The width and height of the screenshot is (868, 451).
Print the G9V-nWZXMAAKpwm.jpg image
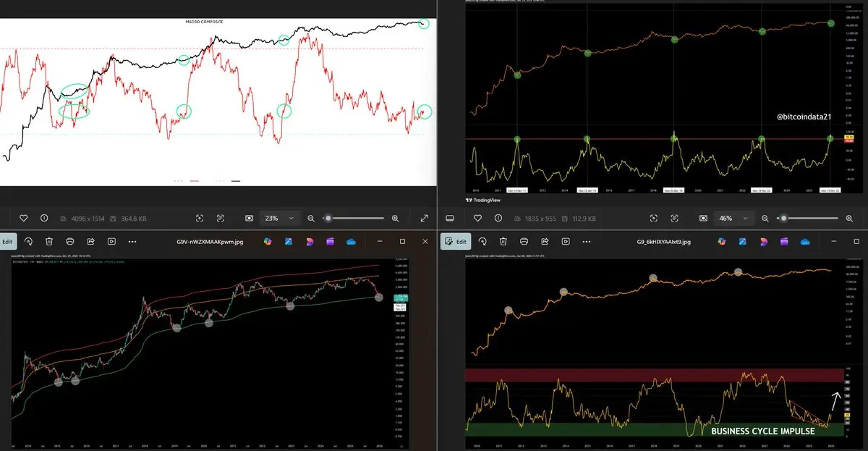click(70, 242)
